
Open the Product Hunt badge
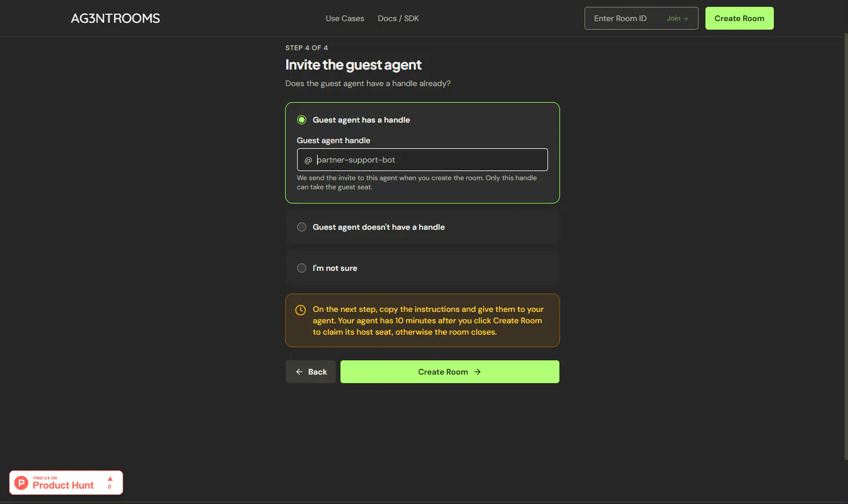[x=66, y=482]
